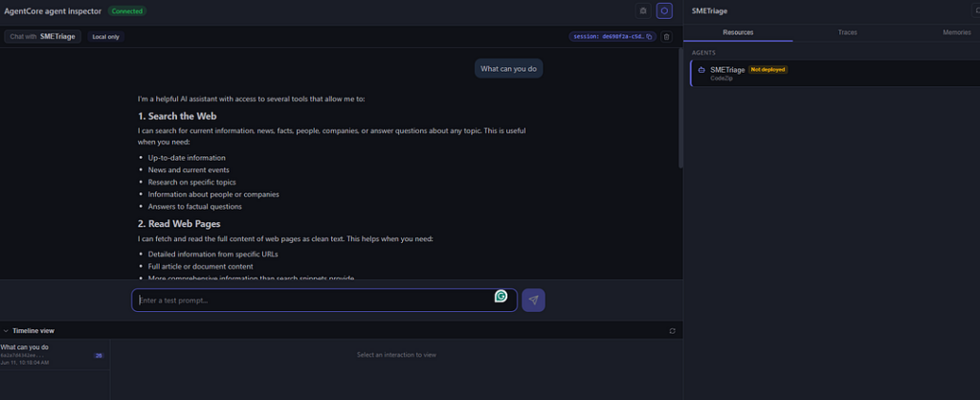980x400 pixels.
Task: Open the Chat with SMETriage selector
Action: pyautogui.click(x=42, y=37)
